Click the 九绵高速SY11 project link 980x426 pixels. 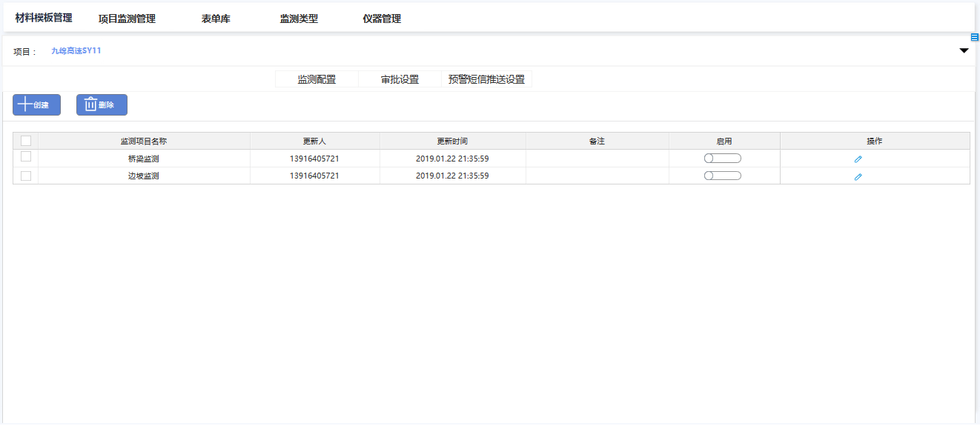[76, 51]
